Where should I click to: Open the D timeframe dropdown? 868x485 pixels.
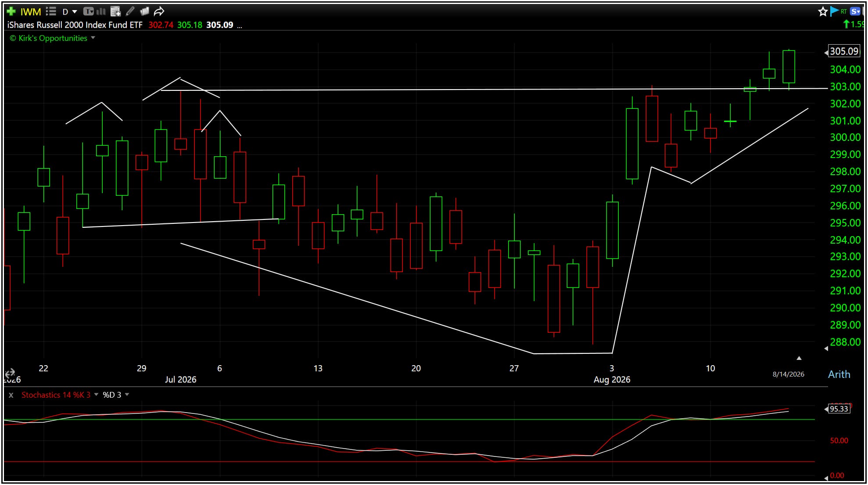pos(69,12)
